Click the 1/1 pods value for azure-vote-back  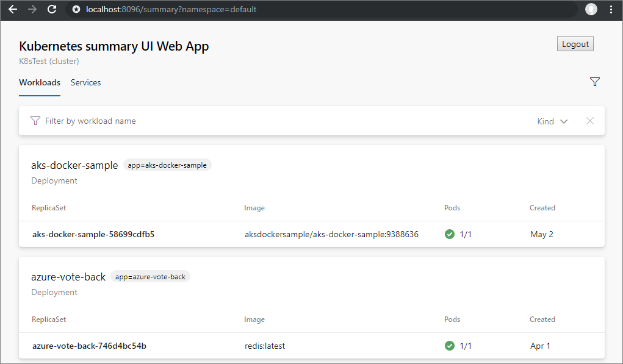click(466, 346)
